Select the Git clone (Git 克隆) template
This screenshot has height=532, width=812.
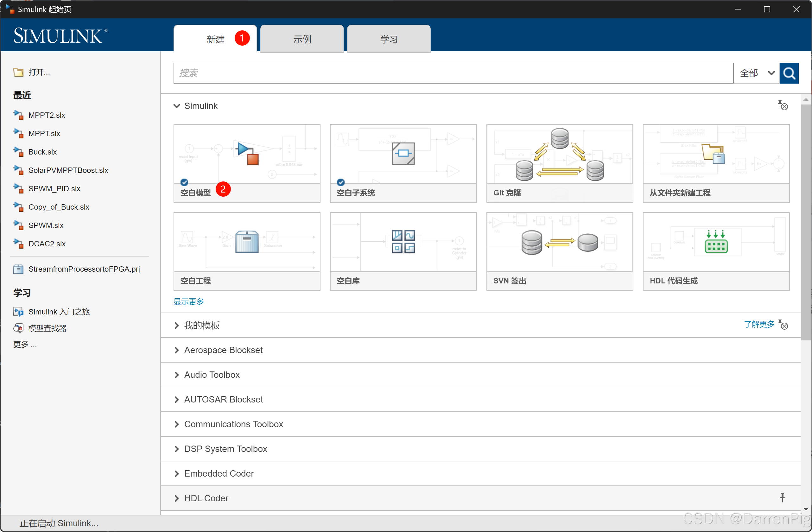[x=559, y=163]
